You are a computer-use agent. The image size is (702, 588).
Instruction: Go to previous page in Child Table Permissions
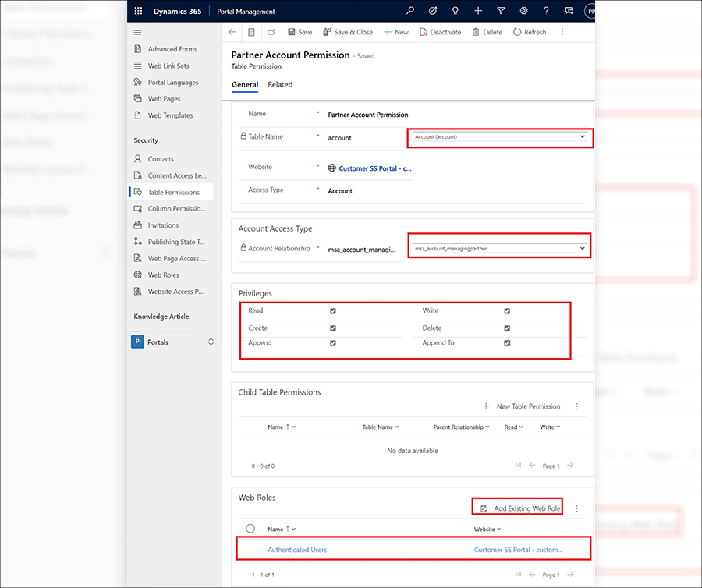tap(532, 466)
